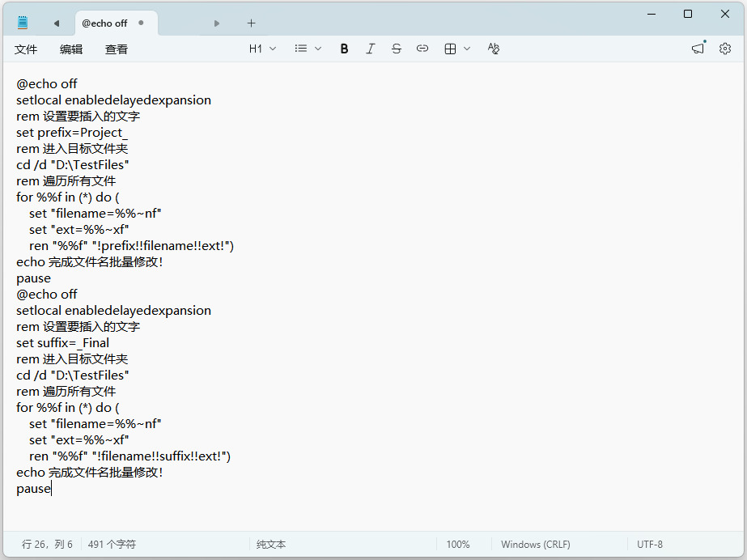Maximize the Notepad window
This screenshot has width=747, height=560.
pyautogui.click(x=688, y=15)
